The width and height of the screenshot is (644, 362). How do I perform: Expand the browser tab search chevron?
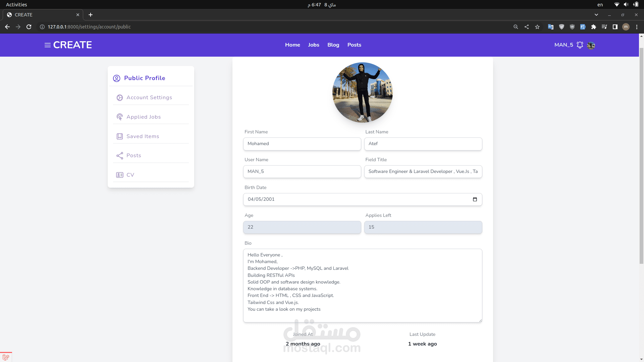(596, 15)
